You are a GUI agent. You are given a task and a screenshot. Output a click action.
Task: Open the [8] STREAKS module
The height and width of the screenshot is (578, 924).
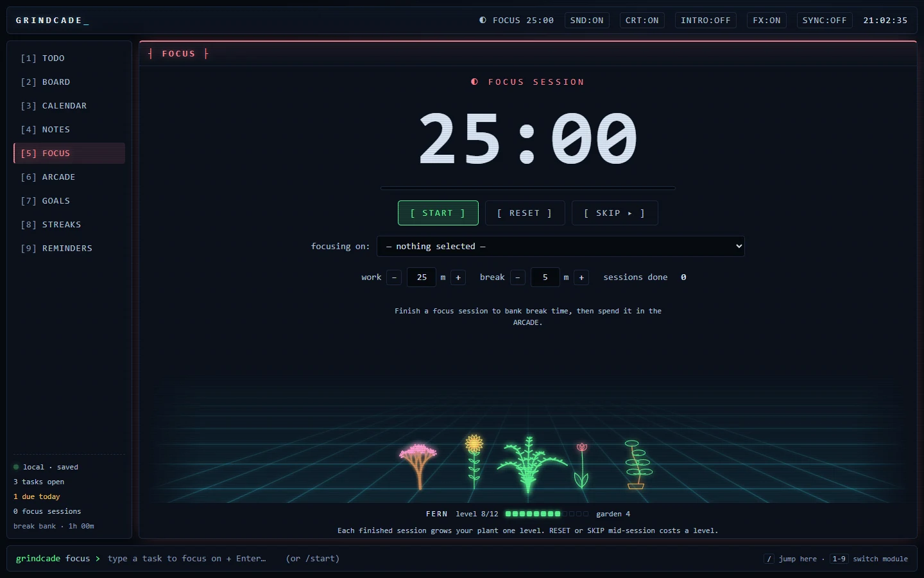[x=69, y=225]
